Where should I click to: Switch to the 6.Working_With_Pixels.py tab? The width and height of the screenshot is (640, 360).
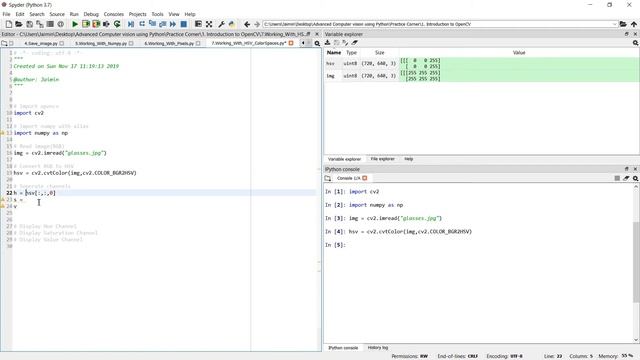pyautogui.click(x=169, y=43)
